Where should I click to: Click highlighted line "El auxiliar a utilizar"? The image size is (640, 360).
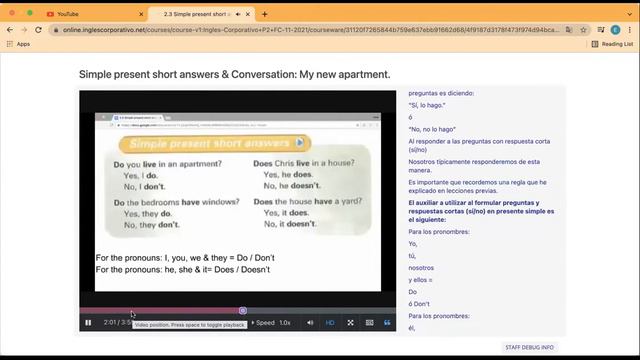(481, 211)
